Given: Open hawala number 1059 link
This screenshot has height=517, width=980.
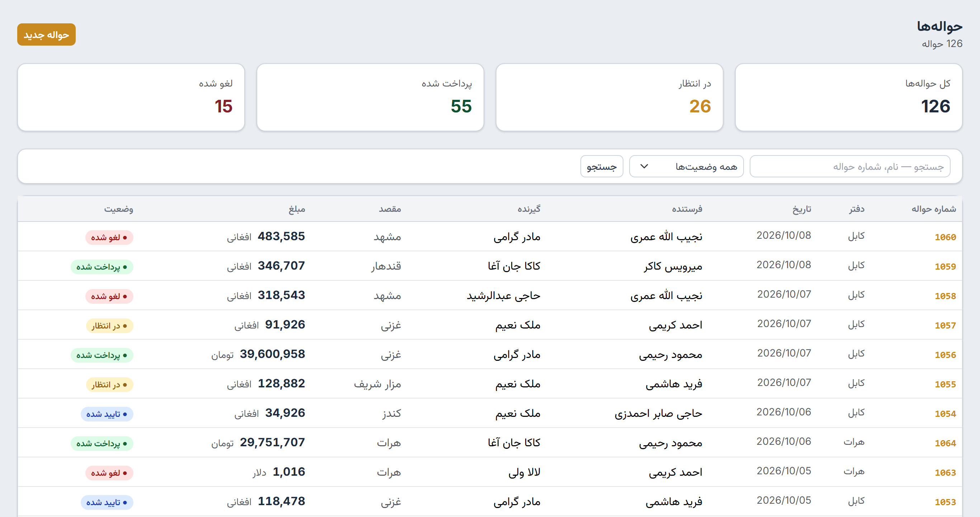Looking at the screenshot, I should 945,266.
